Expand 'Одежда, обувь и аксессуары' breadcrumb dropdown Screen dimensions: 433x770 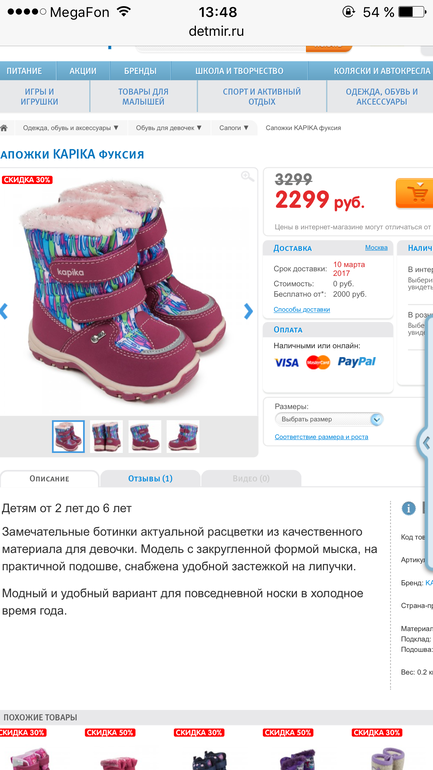coord(71,128)
